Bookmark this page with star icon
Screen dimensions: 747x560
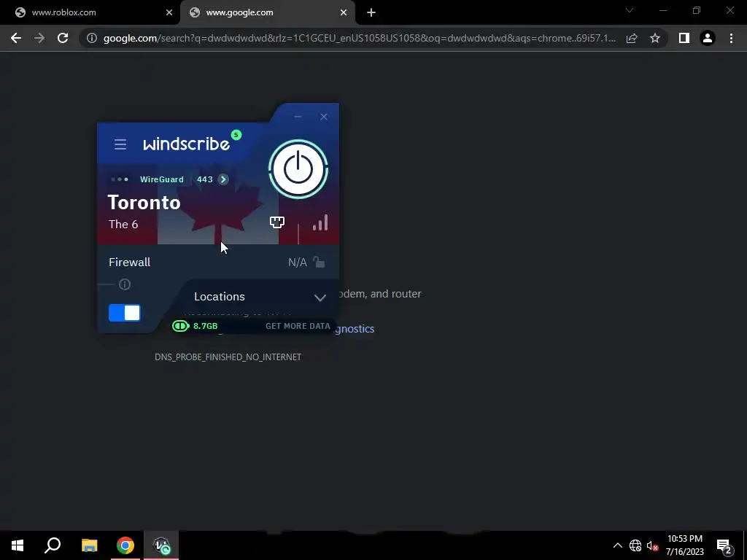[655, 38]
